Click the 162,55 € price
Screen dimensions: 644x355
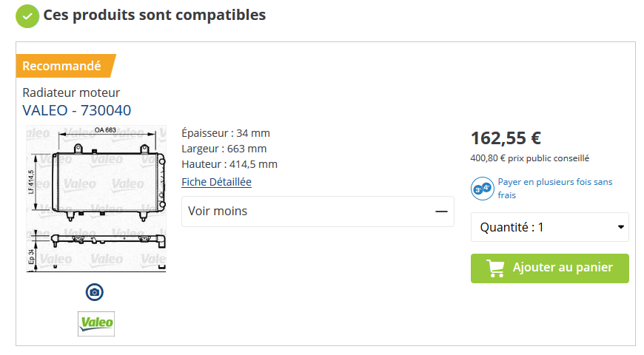tap(506, 138)
